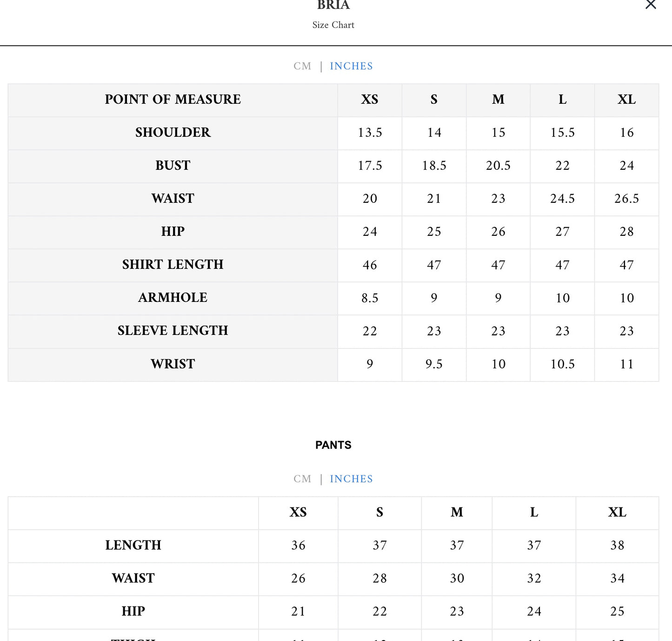Click the pants LENGTH row label
672x641 pixels.
133,545
